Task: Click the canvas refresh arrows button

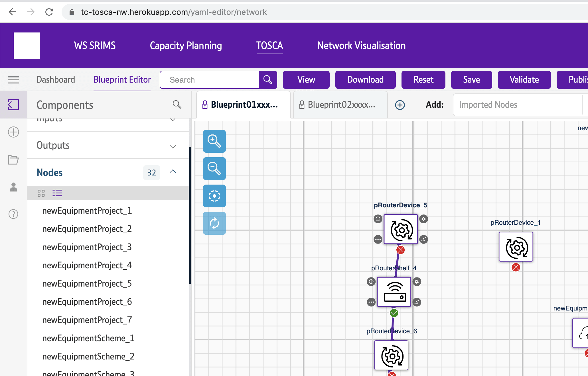Action: click(x=214, y=223)
